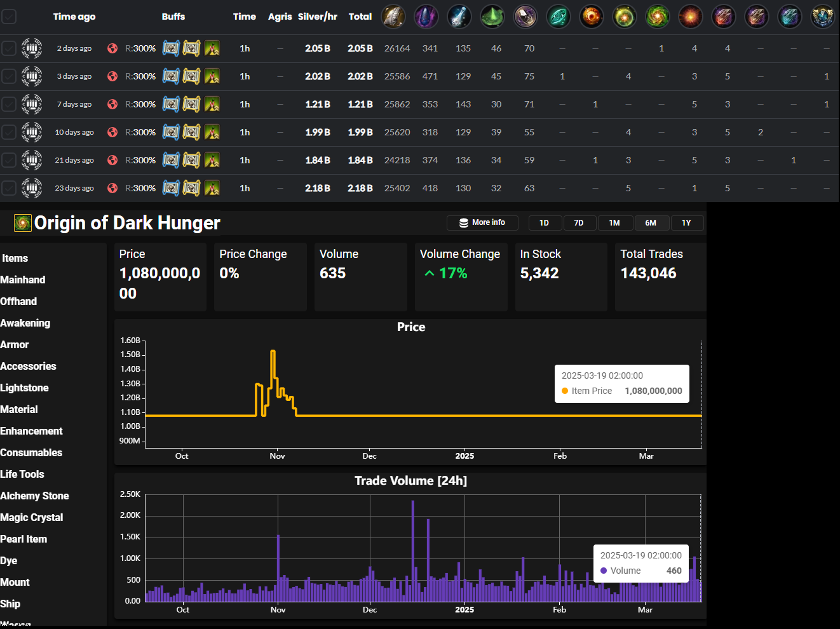This screenshot has height=629, width=840.
Task: Click the red globe icon, 2 days ago row
Action: [112, 48]
